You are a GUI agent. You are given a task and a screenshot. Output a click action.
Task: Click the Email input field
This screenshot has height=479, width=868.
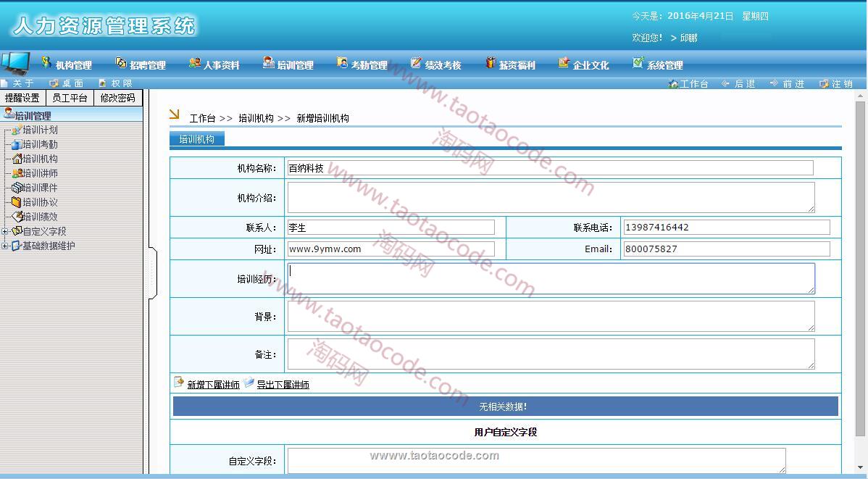pos(727,249)
